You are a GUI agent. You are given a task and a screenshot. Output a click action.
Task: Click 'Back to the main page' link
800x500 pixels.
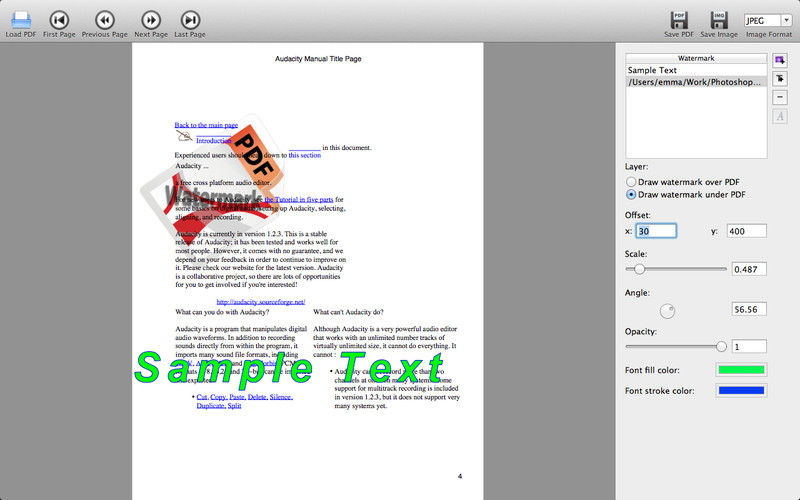206,125
